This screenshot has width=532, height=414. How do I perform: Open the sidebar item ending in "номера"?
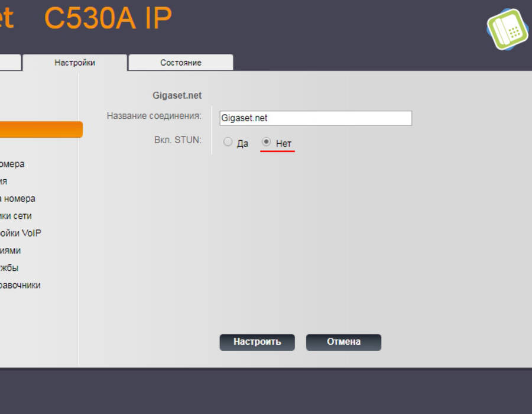click(17, 199)
